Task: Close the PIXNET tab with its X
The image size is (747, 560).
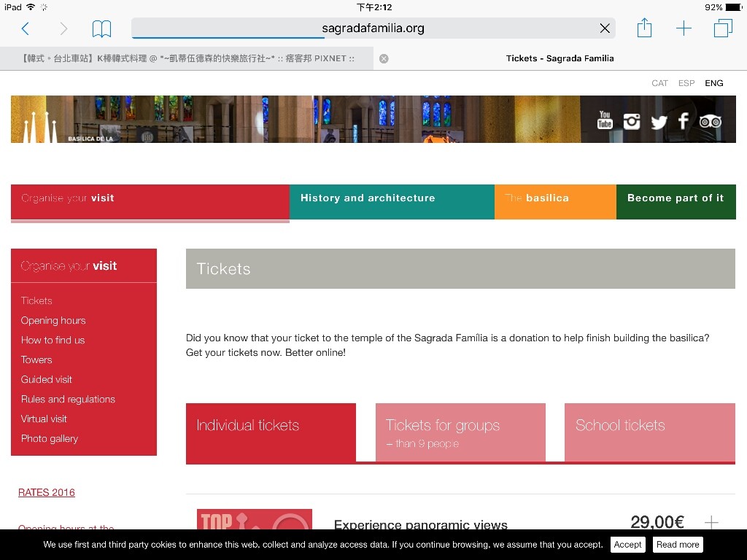Action: pyautogui.click(x=384, y=58)
